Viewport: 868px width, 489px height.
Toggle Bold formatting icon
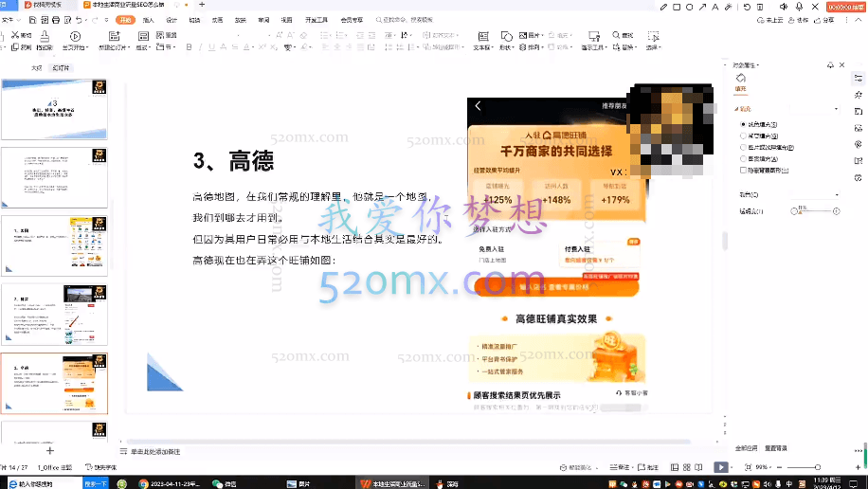click(189, 47)
